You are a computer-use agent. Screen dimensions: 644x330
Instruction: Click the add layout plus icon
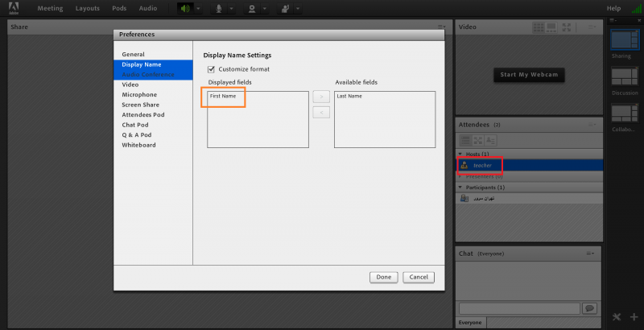(634, 316)
